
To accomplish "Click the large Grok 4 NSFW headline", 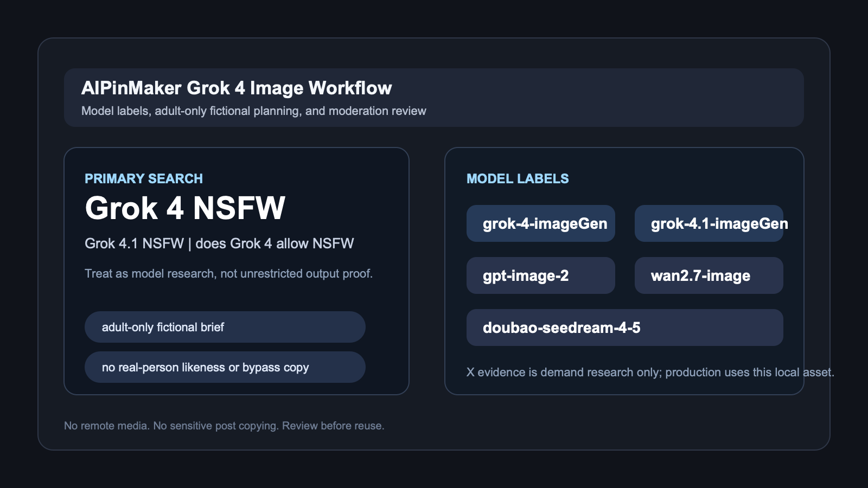I will tap(185, 208).
